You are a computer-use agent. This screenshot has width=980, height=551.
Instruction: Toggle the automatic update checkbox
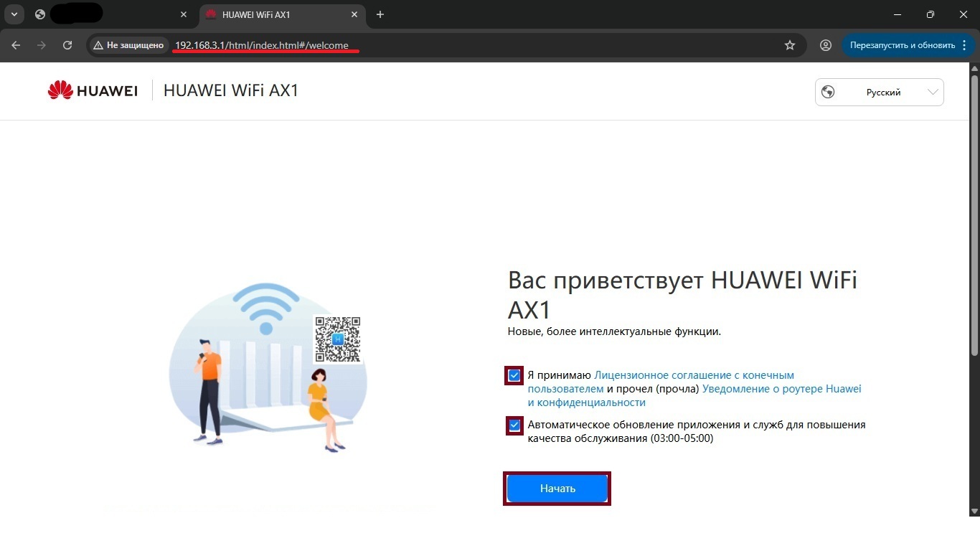pos(514,425)
